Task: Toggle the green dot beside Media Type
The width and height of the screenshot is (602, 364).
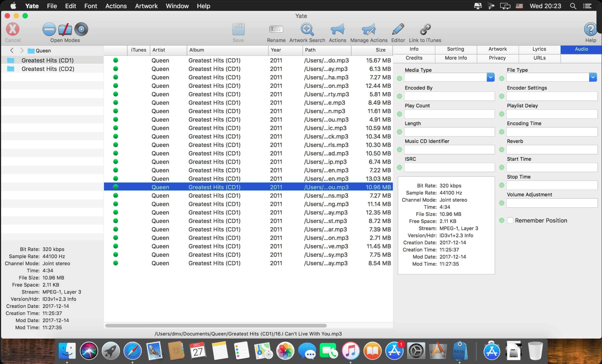Action: 399,78
